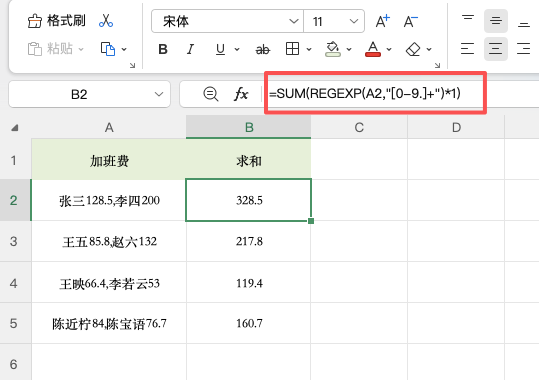Viewport: 539px width, 380px height.
Task: Click the Select All corner triangle
Action: tap(14, 128)
